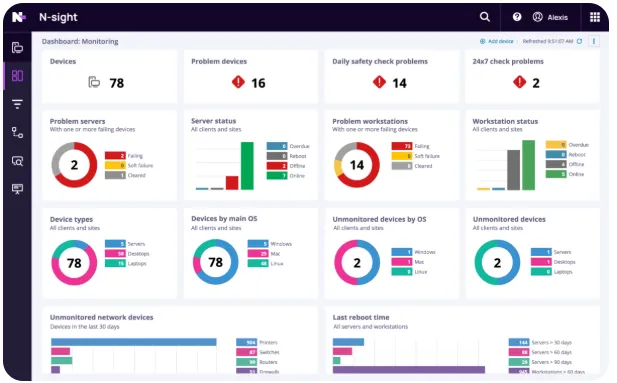Select Windows legend in Devices by main OS
617x383 pixels.
tap(270, 244)
